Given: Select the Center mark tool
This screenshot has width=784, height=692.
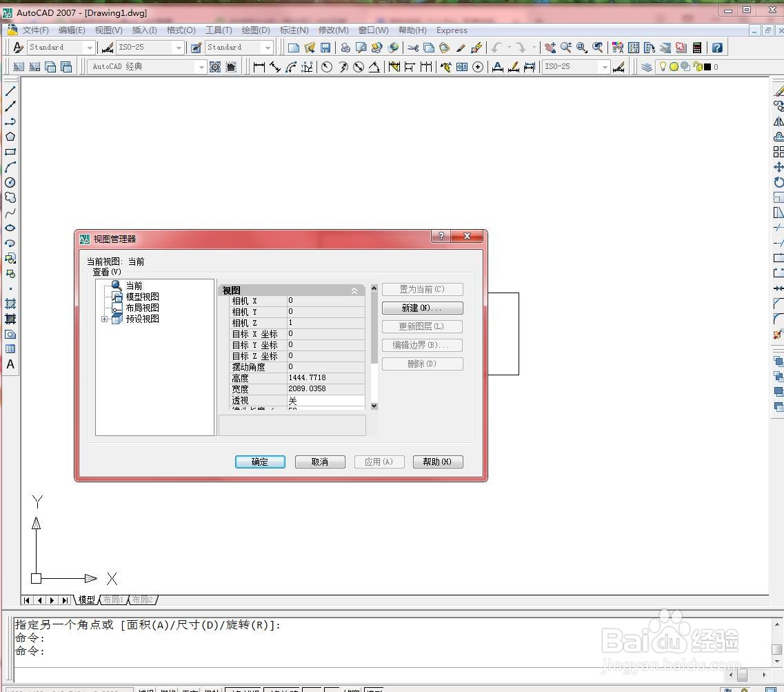Looking at the screenshot, I should click(478, 66).
